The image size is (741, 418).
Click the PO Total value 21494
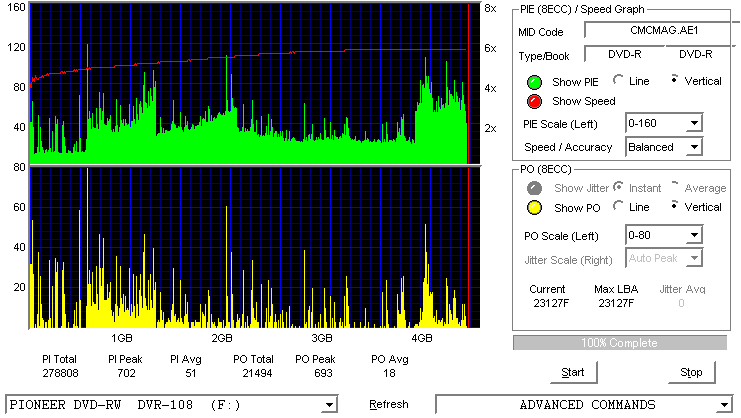tap(257, 374)
